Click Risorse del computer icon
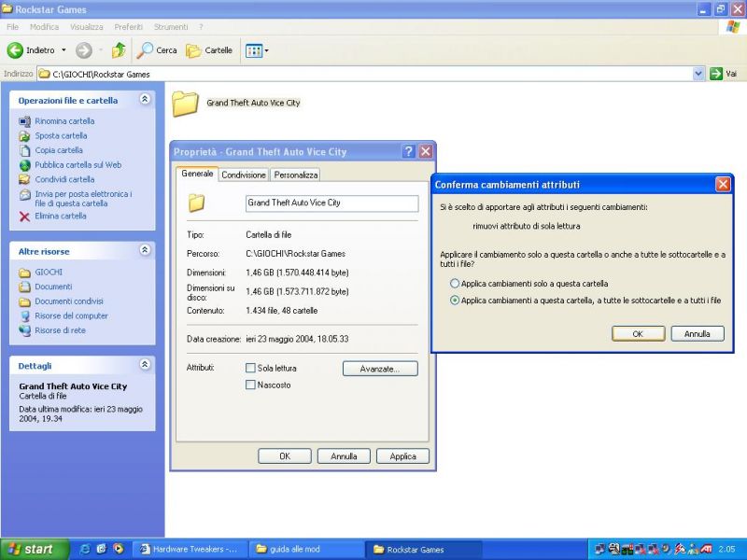 [x=24, y=316]
